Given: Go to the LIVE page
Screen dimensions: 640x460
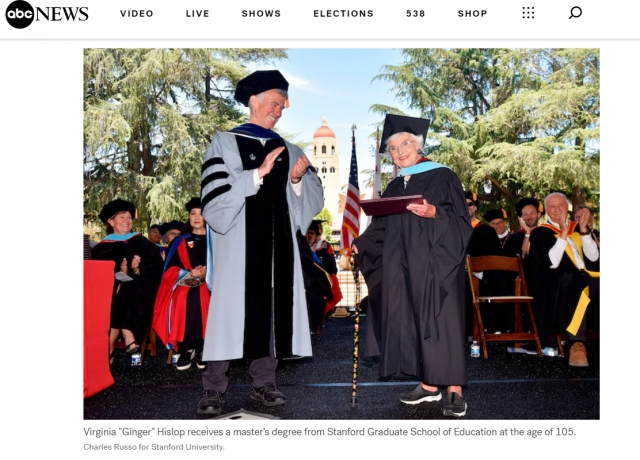Looking at the screenshot, I should pyautogui.click(x=198, y=13).
